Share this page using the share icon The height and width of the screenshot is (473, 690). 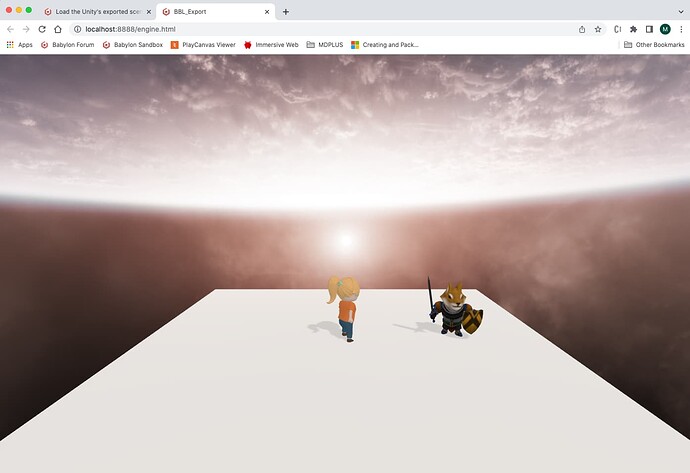click(582, 29)
